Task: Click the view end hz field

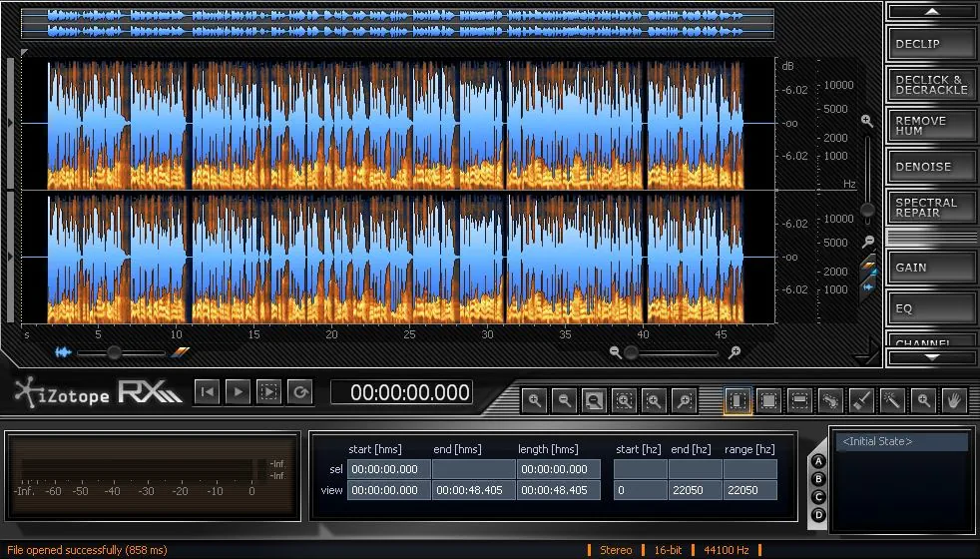Action: point(695,490)
